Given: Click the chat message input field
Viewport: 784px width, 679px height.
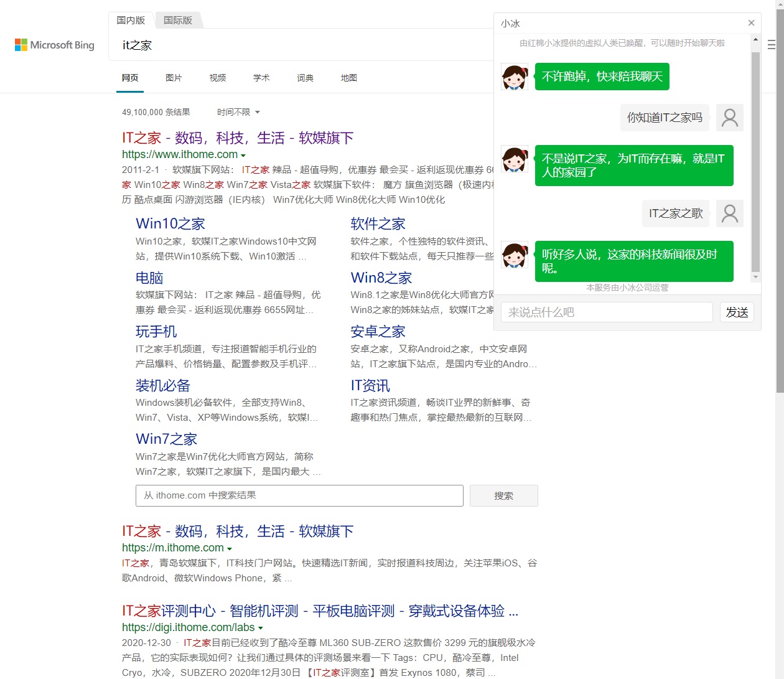Looking at the screenshot, I should 607,312.
